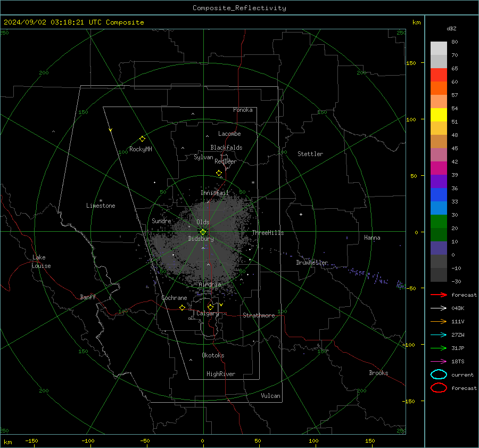Select the purple 39 dBZ color swatch
This screenshot has height=448, width=479.
point(439,181)
